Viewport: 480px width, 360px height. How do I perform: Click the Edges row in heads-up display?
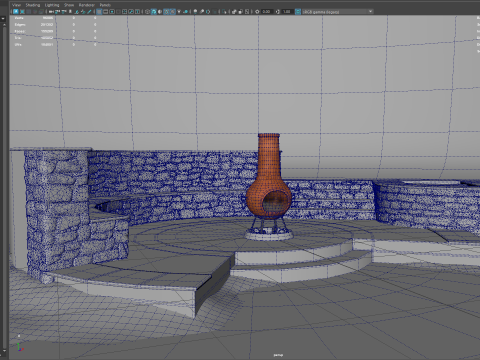[55, 25]
